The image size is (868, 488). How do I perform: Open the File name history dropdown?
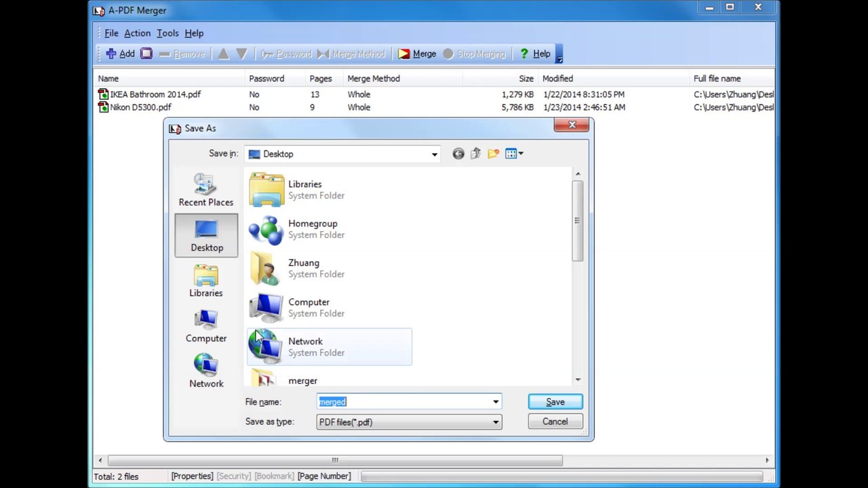pyautogui.click(x=496, y=402)
